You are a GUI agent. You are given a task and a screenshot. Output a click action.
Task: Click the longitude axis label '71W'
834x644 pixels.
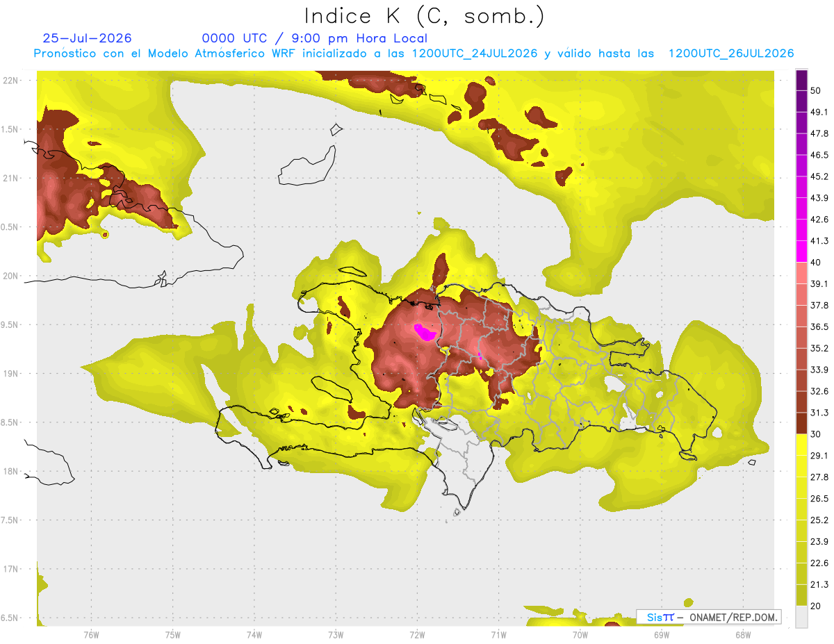498,634
